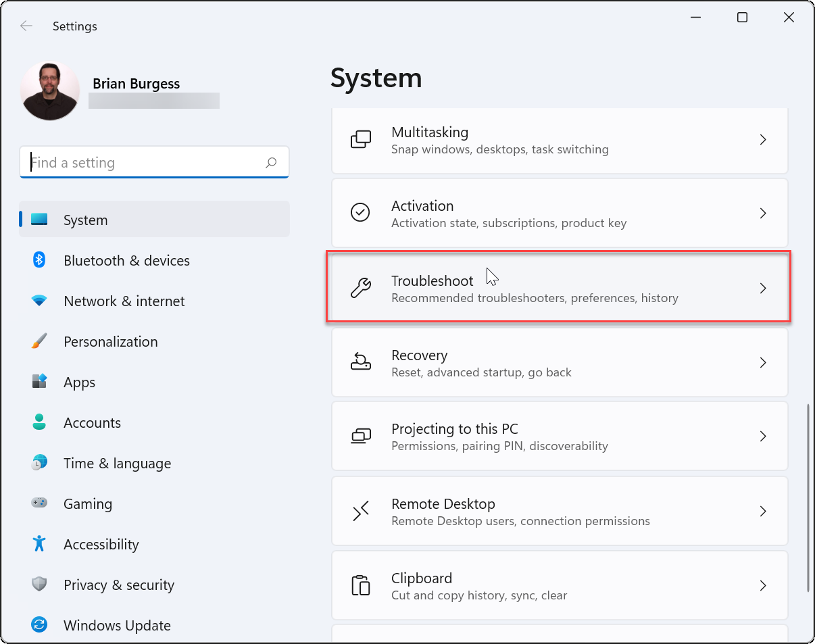Select the Personalization paintbrush icon
The height and width of the screenshot is (644, 815).
pyautogui.click(x=39, y=341)
